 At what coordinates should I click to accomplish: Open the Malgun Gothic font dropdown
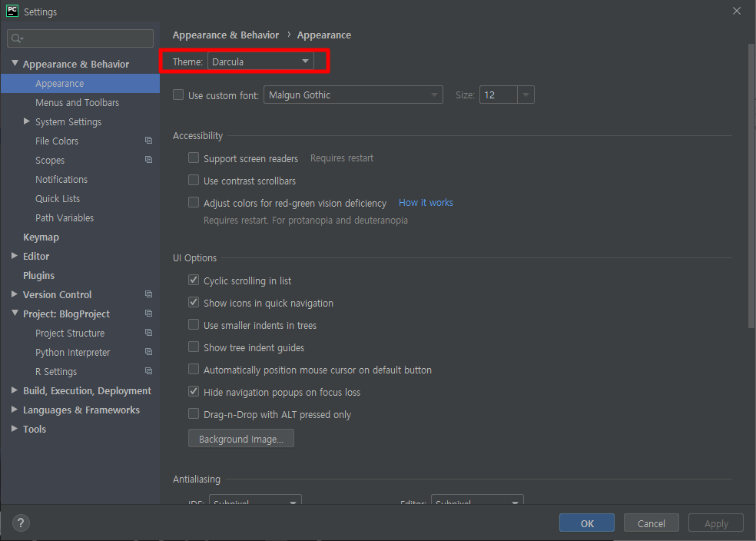click(x=353, y=95)
